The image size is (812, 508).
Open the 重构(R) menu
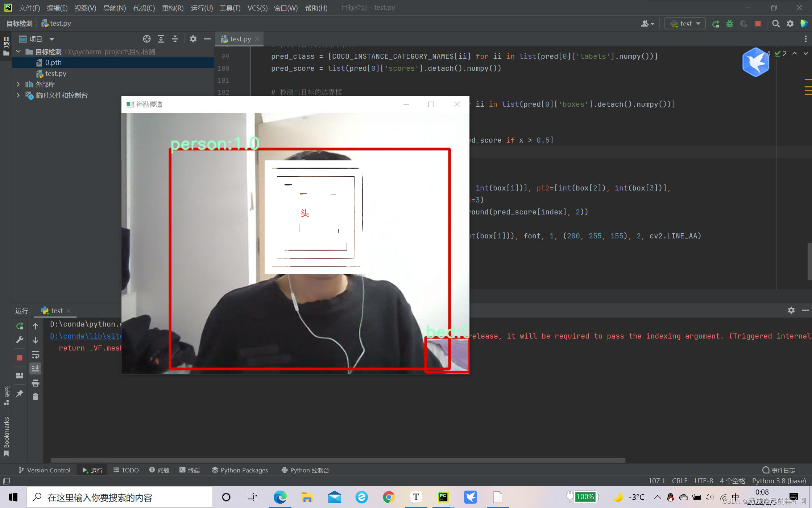coord(173,8)
